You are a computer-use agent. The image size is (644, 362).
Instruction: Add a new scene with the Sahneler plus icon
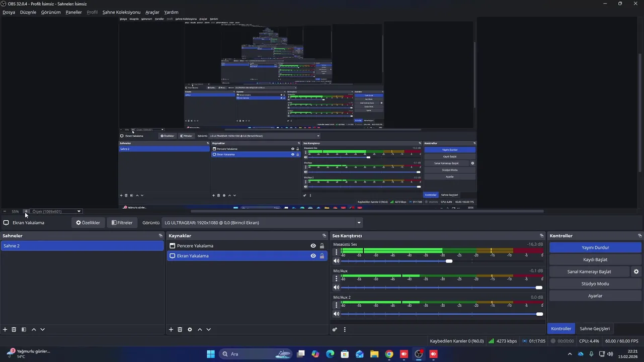point(5,329)
